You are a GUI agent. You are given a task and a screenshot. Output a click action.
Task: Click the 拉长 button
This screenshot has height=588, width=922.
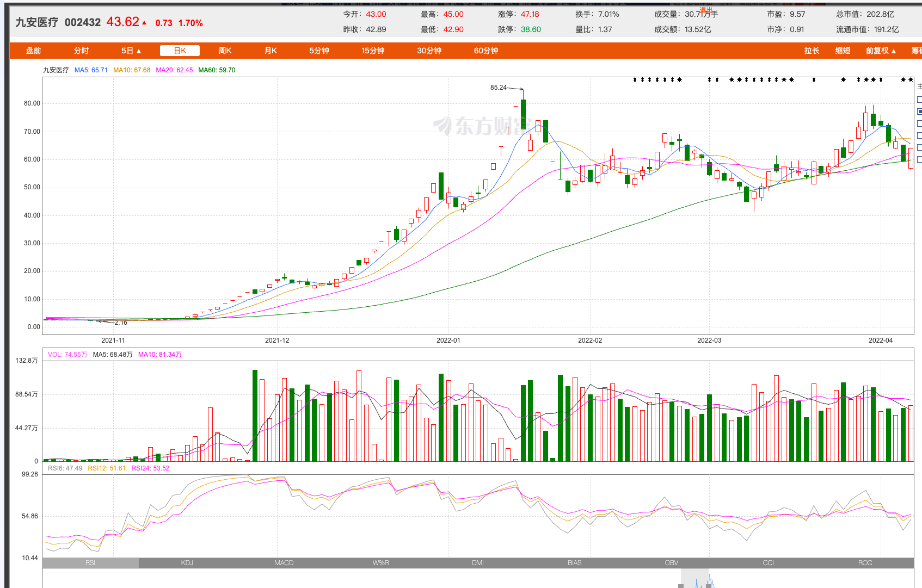coord(812,51)
